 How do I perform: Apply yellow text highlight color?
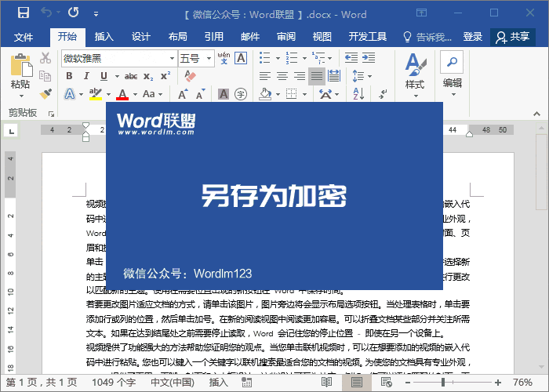coord(95,94)
